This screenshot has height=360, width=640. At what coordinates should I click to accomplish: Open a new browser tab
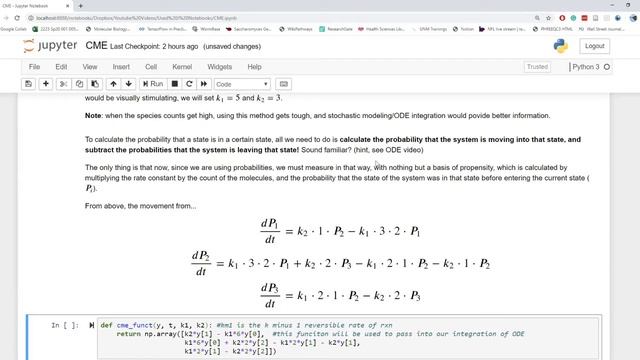[80, 6]
